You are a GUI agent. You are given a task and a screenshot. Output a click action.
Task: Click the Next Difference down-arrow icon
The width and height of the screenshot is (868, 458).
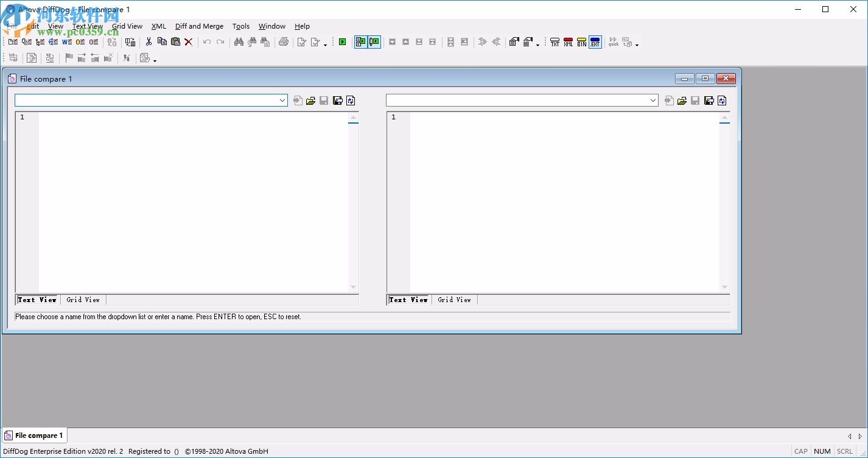click(392, 42)
